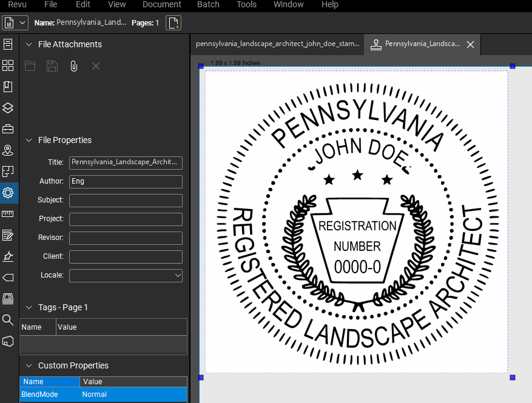Click the top-left blue resize handle
Viewport: 532px width, 403px height.
point(201,66)
